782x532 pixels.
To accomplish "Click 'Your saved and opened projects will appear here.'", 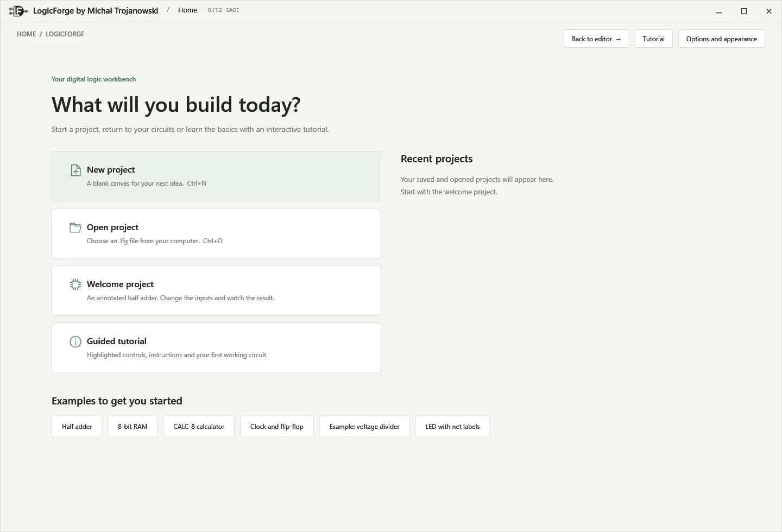I will point(477,180).
